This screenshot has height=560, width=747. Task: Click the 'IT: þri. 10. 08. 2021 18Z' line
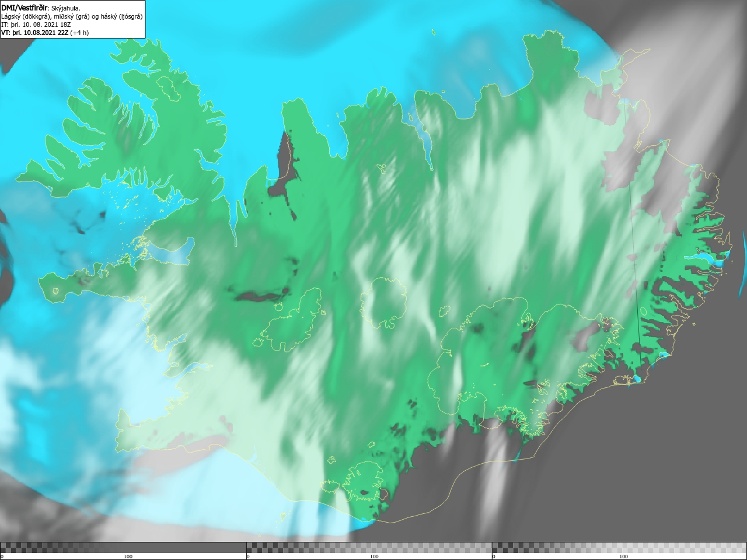click(36, 24)
